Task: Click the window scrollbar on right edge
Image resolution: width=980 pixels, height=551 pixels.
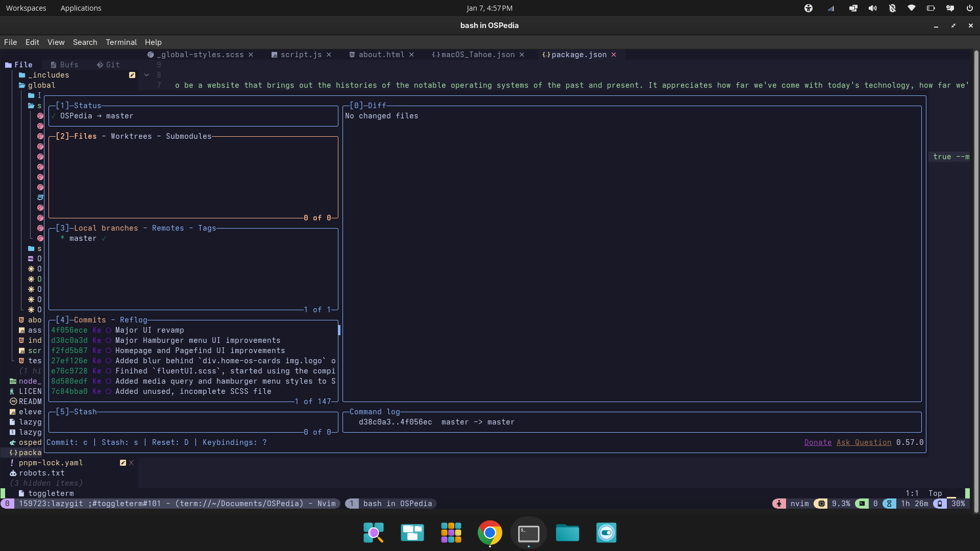Action: [x=976, y=281]
